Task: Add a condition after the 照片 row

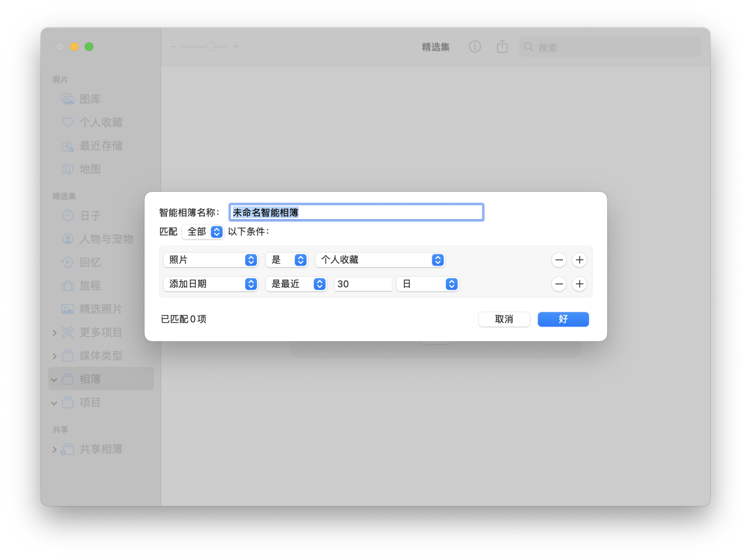Action: 580,260
